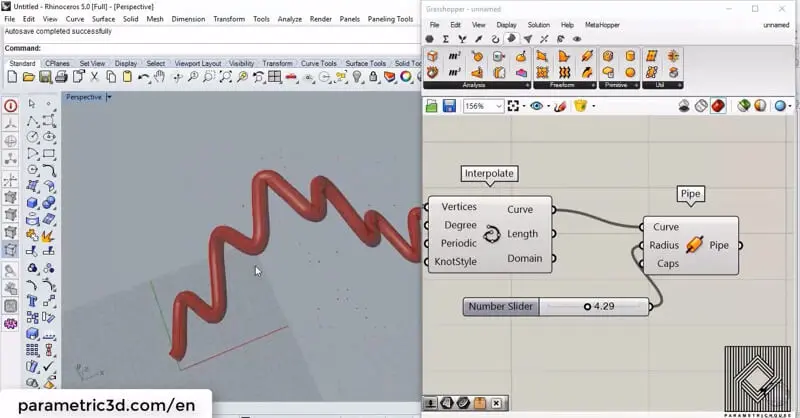This screenshot has height=418, width=800.
Task: Click the MetaHopper menu item
Action: pos(602,25)
